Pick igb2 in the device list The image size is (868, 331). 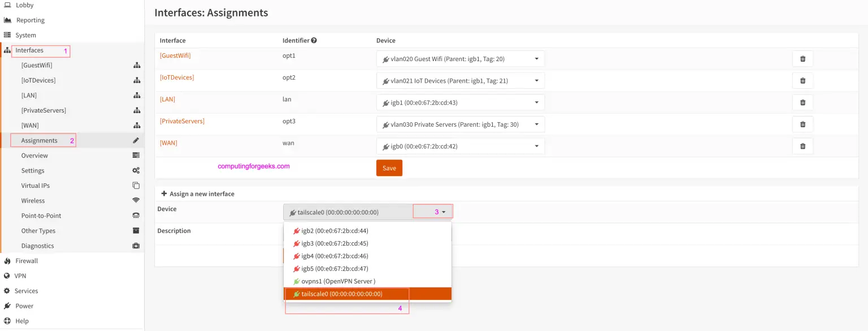click(335, 231)
